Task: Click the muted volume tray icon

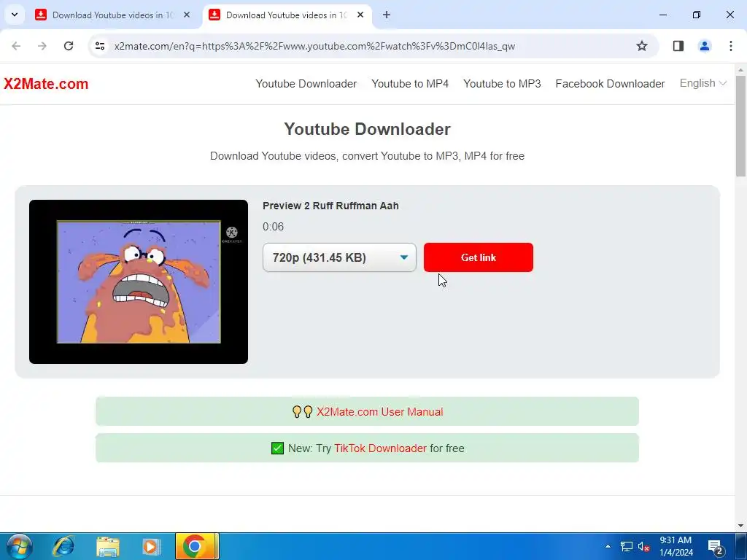Action: pyautogui.click(x=643, y=547)
